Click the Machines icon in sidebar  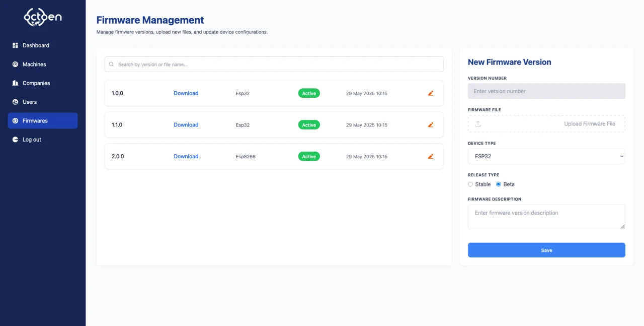tap(15, 64)
